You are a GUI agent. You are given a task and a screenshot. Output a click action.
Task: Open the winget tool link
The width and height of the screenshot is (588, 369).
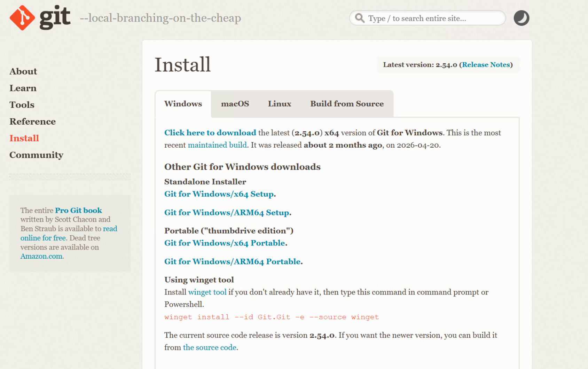coord(207,292)
